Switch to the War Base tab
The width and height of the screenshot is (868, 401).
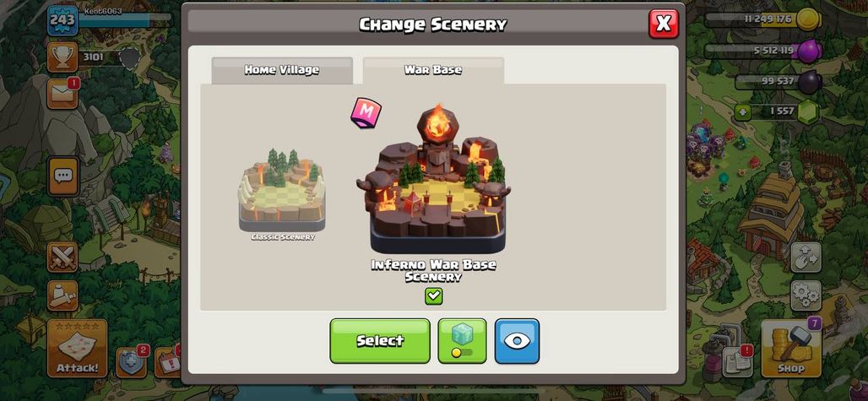pos(433,70)
